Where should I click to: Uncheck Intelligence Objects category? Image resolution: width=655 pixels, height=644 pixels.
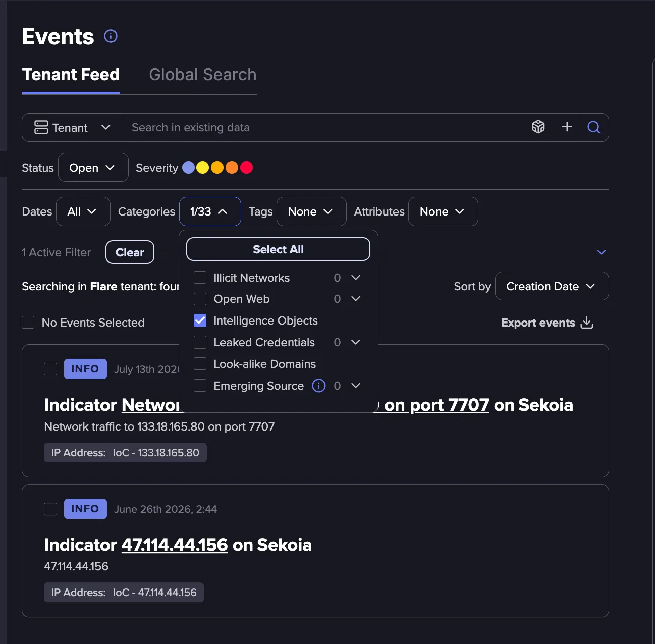[200, 320]
